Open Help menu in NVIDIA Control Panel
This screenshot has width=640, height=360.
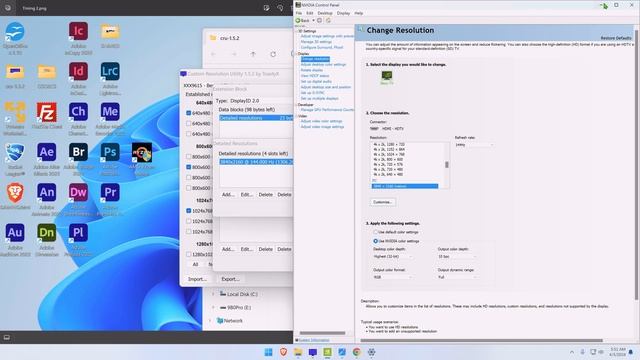[x=358, y=13]
